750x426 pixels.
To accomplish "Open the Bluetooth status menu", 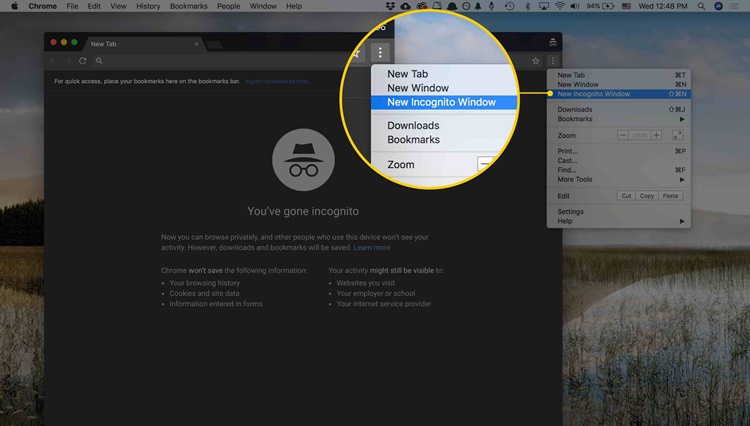I will pos(528,6).
